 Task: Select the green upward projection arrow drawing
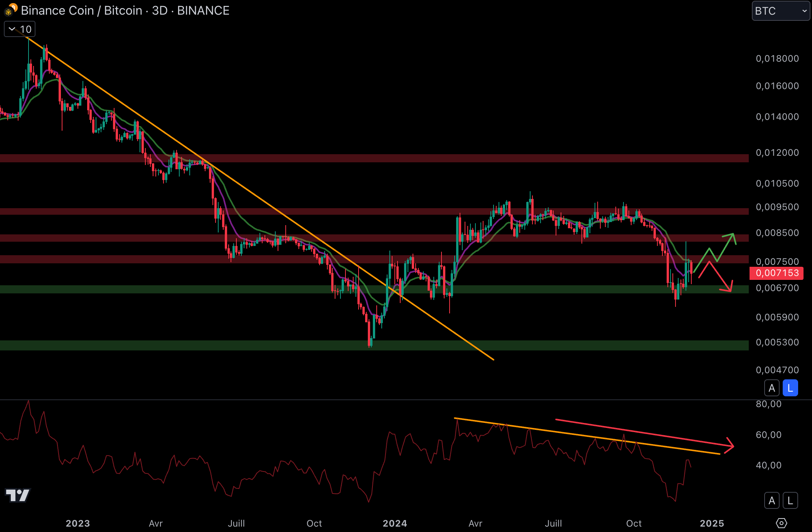724,248
